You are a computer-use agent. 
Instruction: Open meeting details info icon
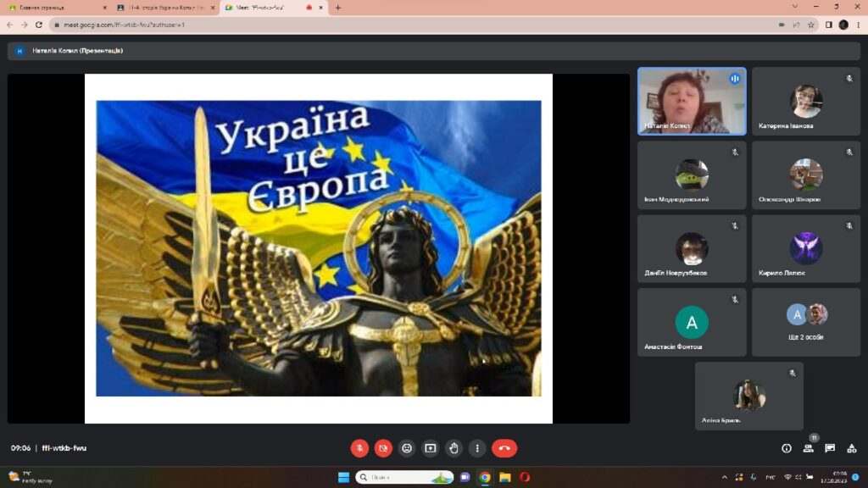786,448
